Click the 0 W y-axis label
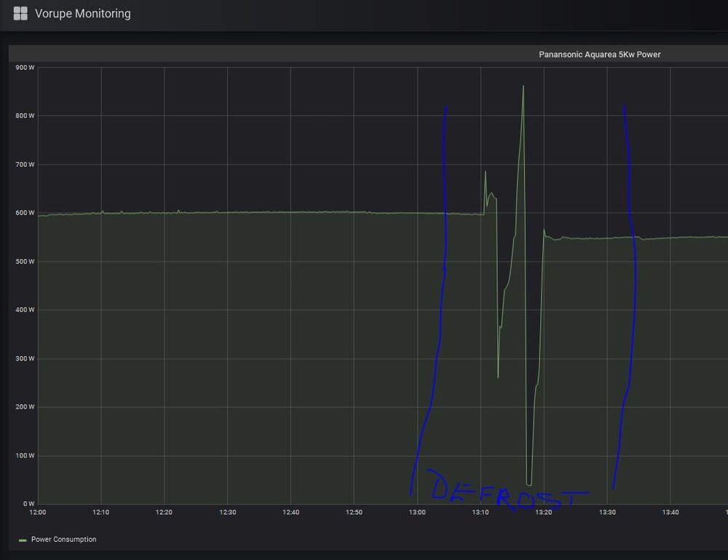The image size is (728, 560). 29,504
